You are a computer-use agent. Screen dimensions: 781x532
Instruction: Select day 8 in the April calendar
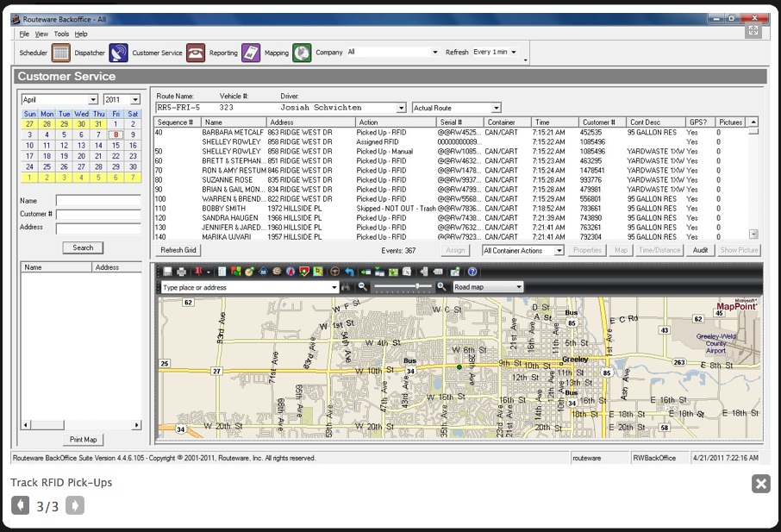point(116,135)
